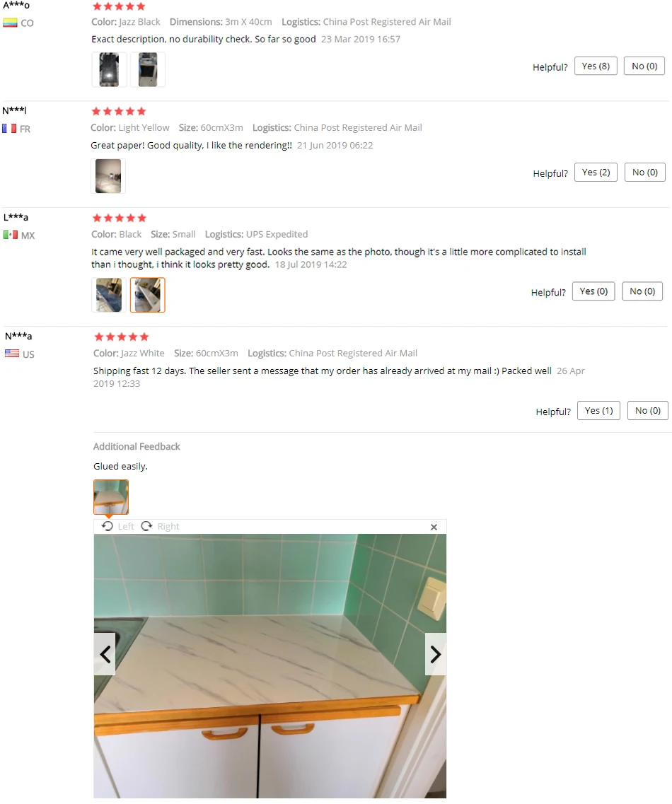Viewport: 672px width, 804px height.
Task: Open first photo thumbnail in A***o's review
Action: coord(109,69)
